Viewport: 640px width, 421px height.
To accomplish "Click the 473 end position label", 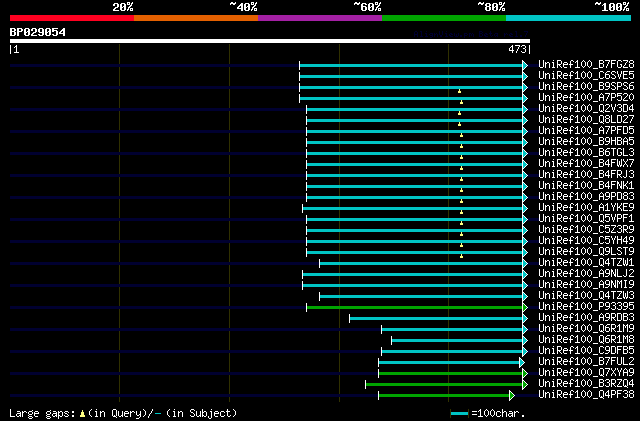I will pyautogui.click(x=517, y=49).
